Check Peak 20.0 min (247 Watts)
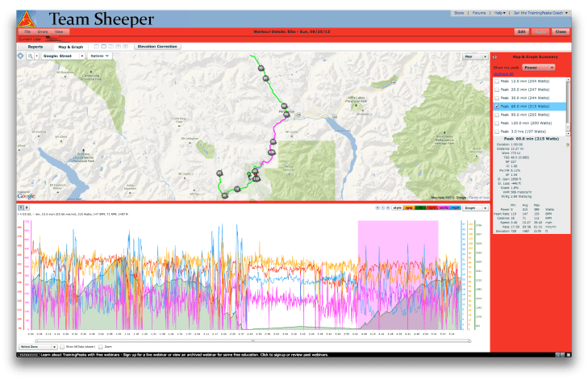 (x=497, y=90)
